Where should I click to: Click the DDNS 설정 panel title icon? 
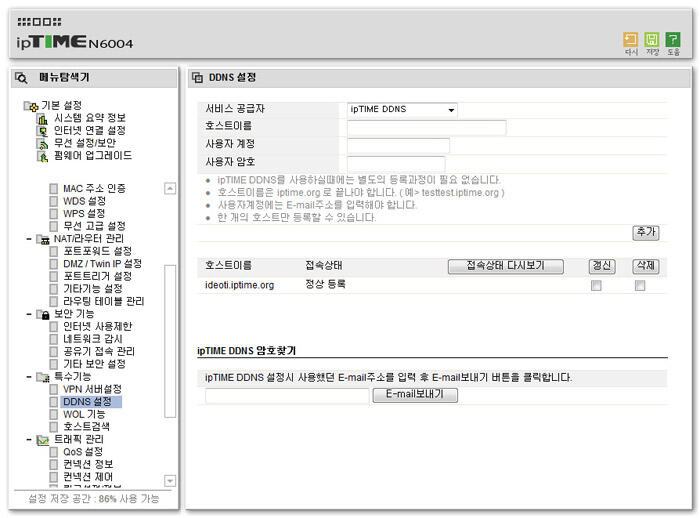(197, 78)
